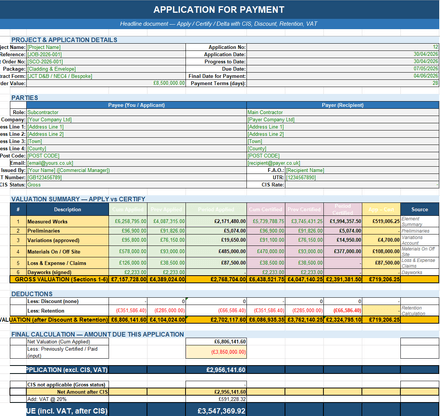
Task: Click the payer [Address Line 2] cell
Action: click(x=343, y=134)
